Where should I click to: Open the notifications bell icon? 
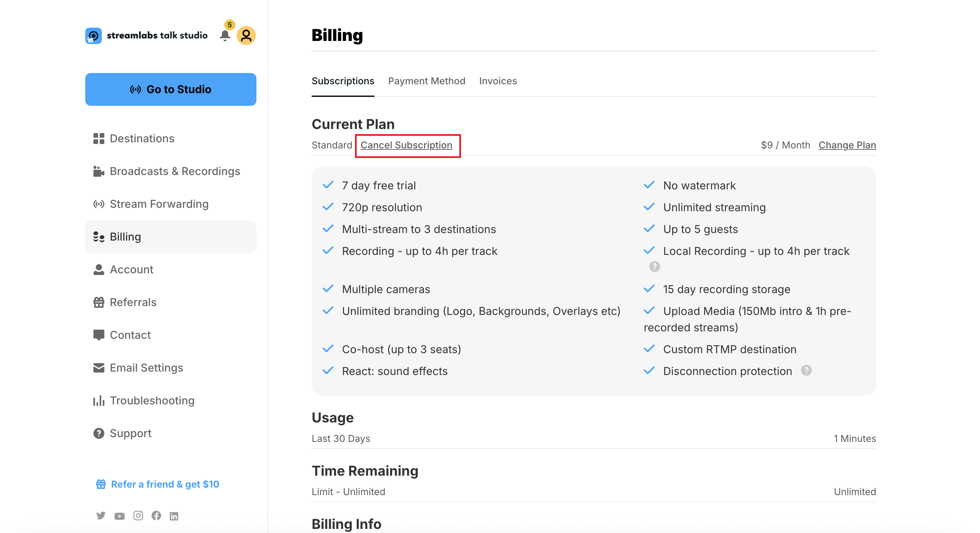click(225, 35)
